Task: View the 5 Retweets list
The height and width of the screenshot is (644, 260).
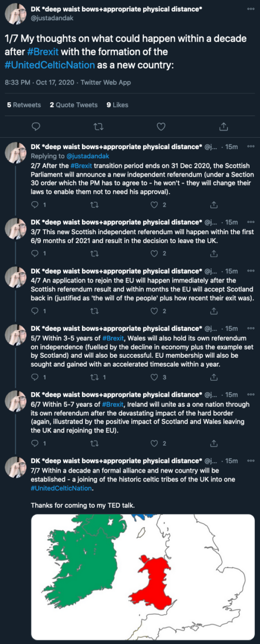Action: pos(24,105)
